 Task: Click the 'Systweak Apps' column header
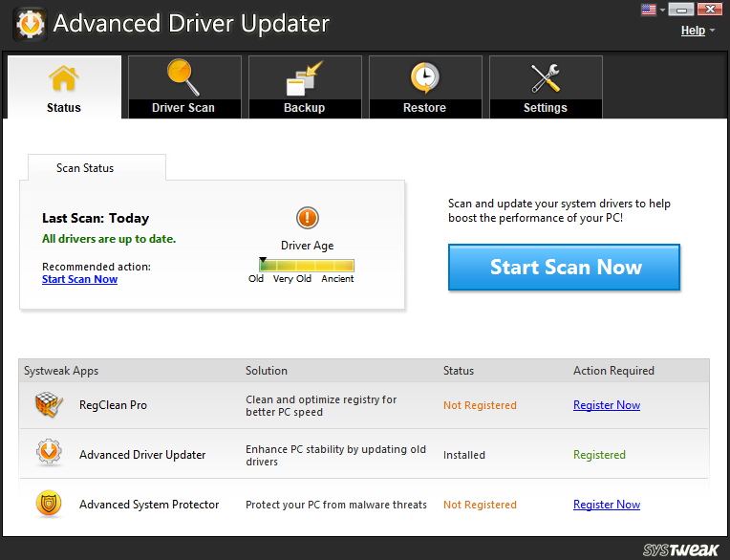pos(61,371)
